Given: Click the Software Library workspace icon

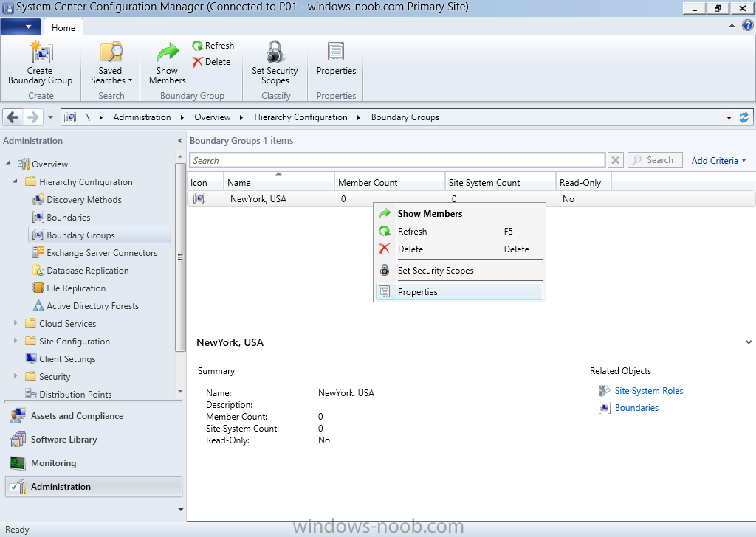Looking at the screenshot, I should [18, 439].
